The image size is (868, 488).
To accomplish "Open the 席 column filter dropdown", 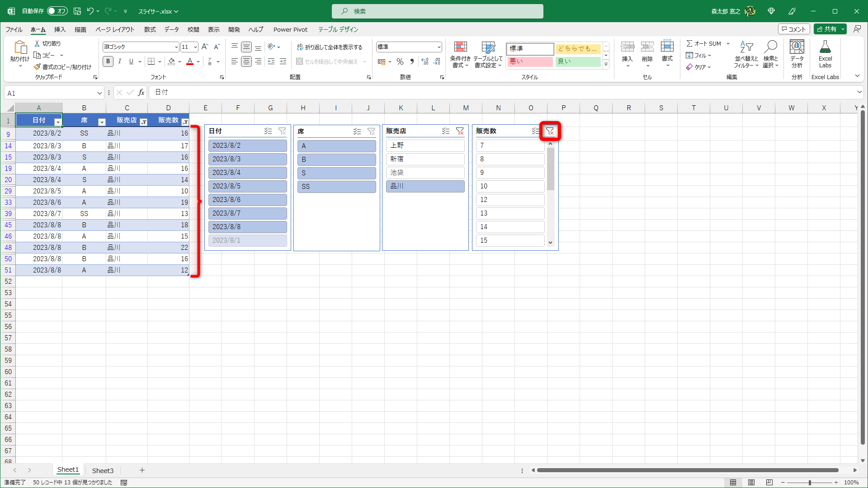I will pos(102,122).
